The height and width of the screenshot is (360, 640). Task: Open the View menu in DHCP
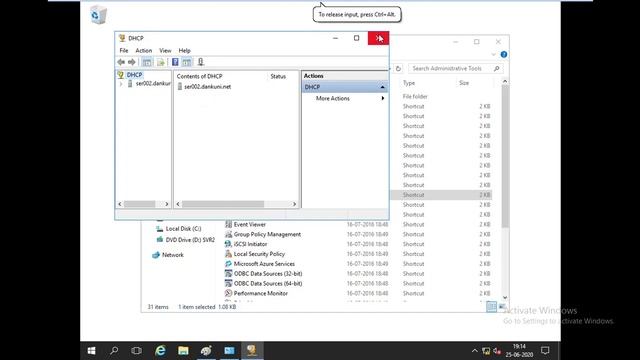point(165,51)
